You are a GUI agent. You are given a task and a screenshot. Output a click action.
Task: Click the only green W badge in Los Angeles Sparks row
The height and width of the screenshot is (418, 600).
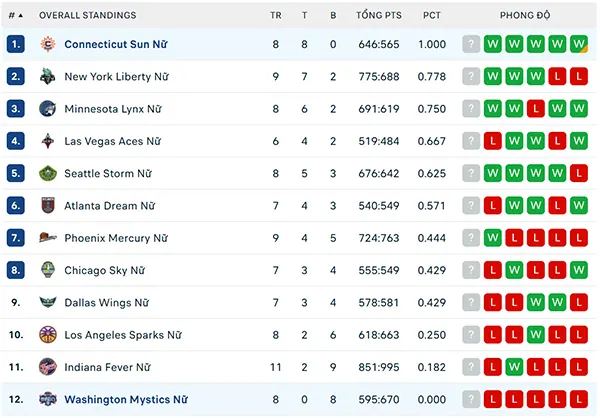(x=536, y=335)
